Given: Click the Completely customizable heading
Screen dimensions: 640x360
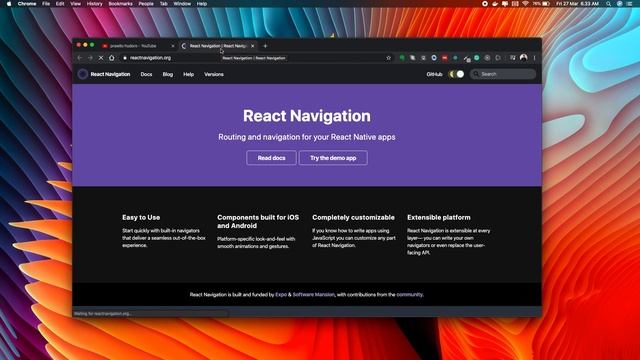Looking at the screenshot, I should click(353, 218).
